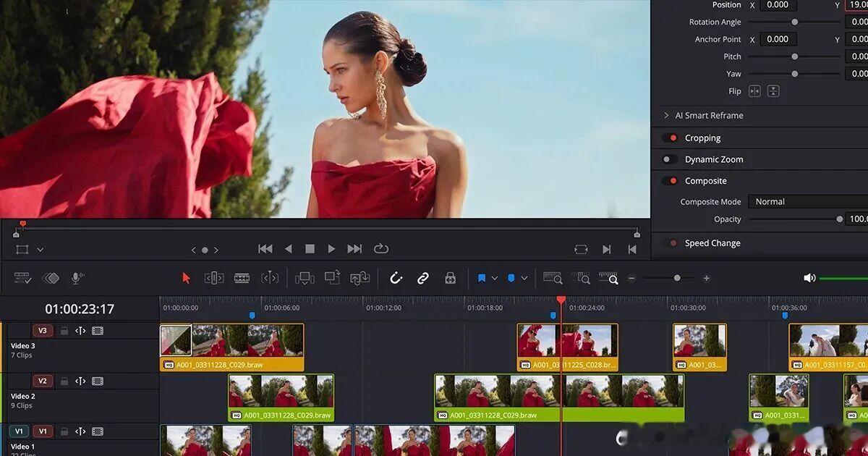Image resolution: width=868 pixels, height=456 pixels.
Task: Toggle timeline Snapping magnet icon
Action: [x=396, y=278]
